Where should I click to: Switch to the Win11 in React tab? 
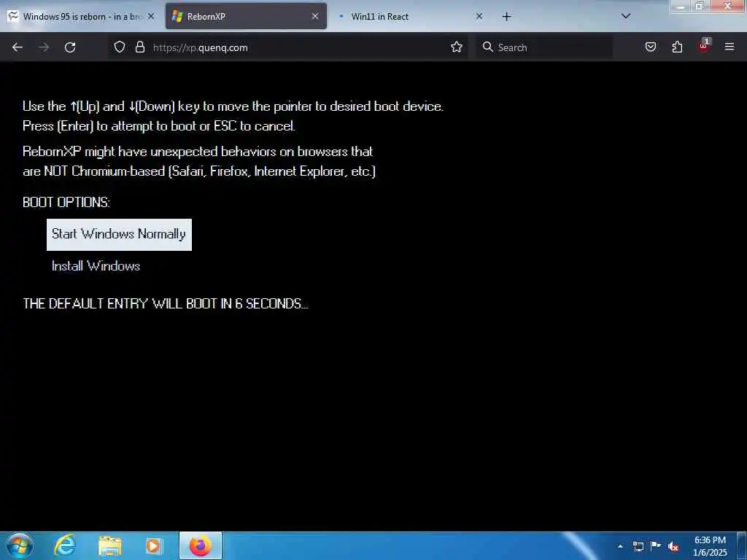click(410, 17)
